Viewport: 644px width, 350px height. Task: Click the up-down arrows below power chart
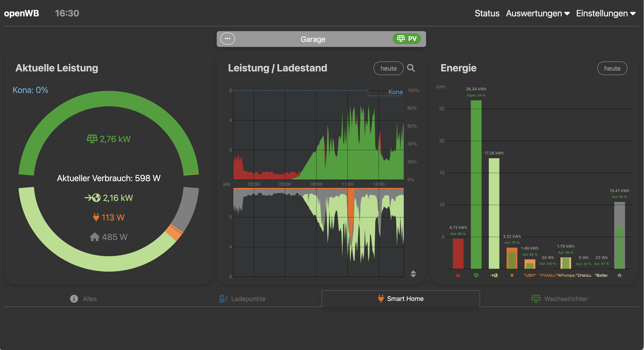pyautogui.click(x=413, y=274)
